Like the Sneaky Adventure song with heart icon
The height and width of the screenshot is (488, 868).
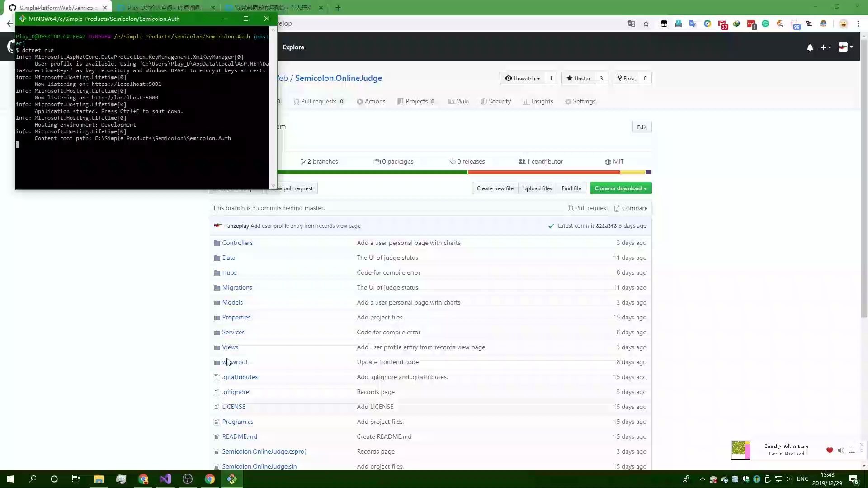pyautogui.click(x=830, y=450)
